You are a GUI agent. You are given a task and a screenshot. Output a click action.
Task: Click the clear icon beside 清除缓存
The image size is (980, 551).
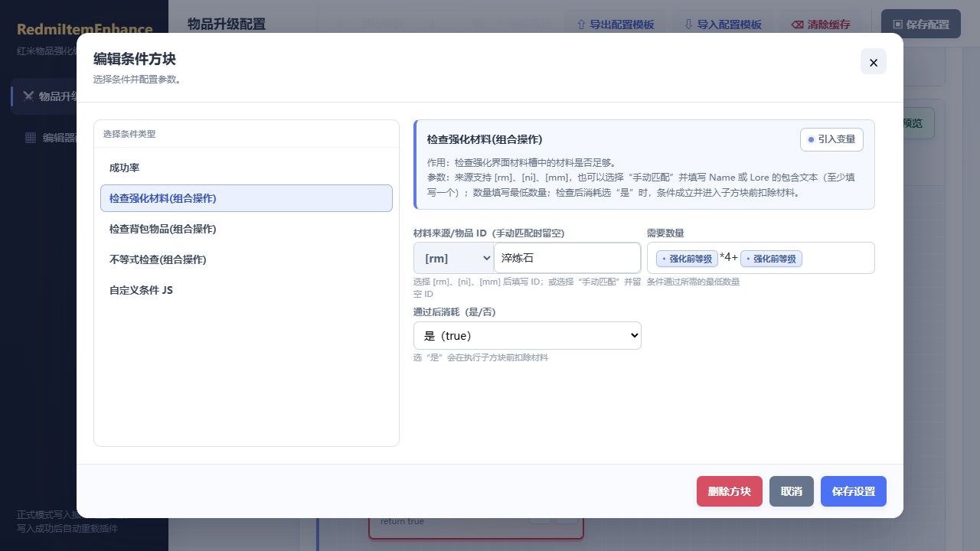click(x=797, y=24)
